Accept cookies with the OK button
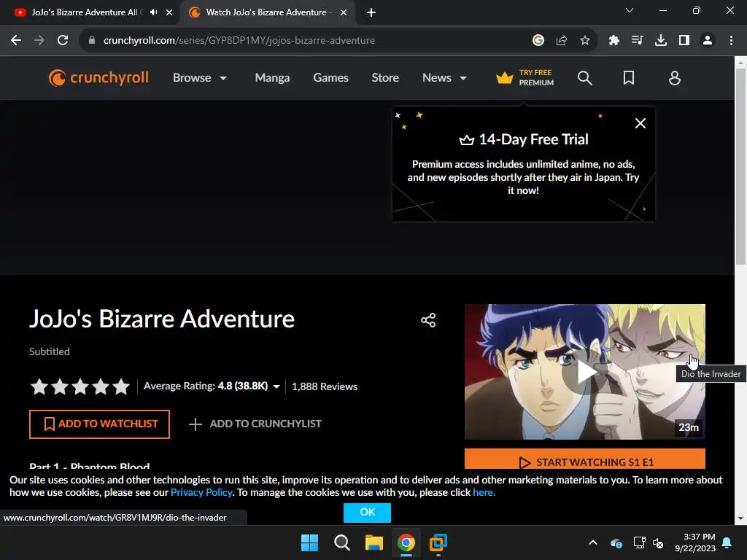 pyautogui.click(x=368, y=513)
